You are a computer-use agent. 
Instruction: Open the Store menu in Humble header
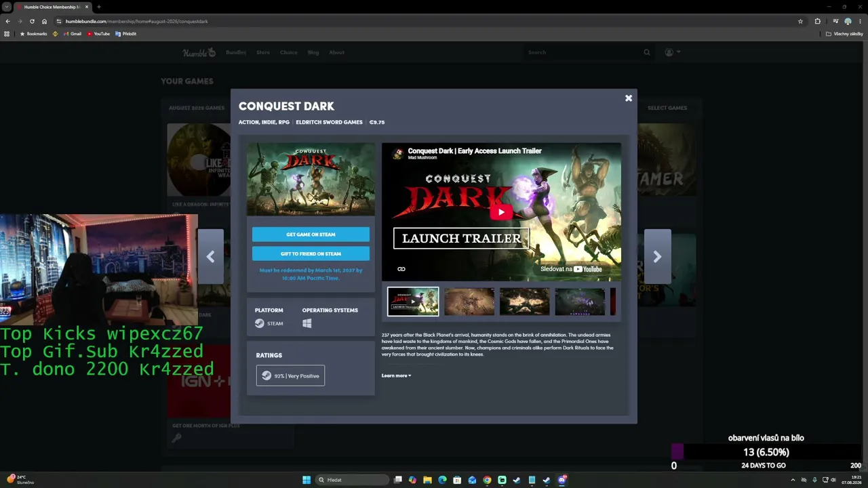click(x=263, y=52)
